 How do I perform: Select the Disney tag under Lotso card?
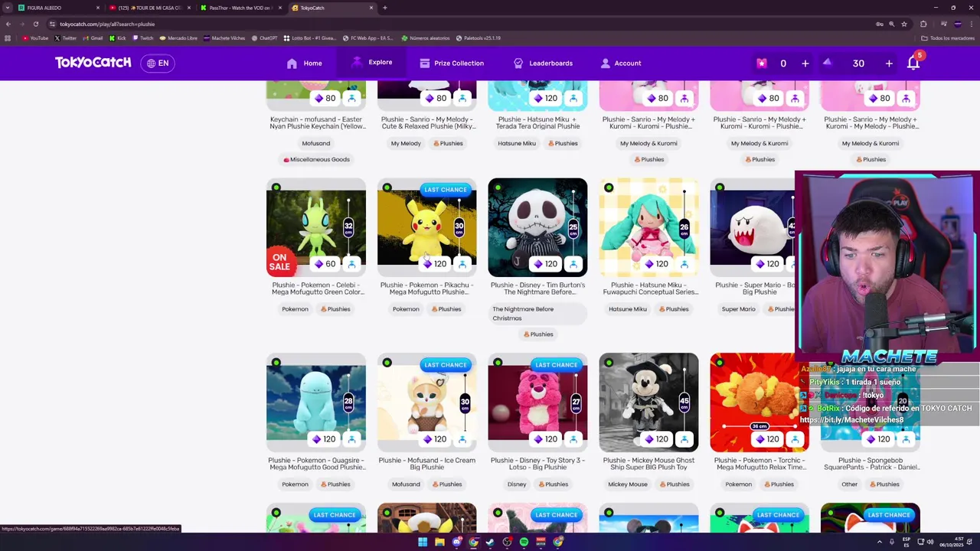point(517,484)
